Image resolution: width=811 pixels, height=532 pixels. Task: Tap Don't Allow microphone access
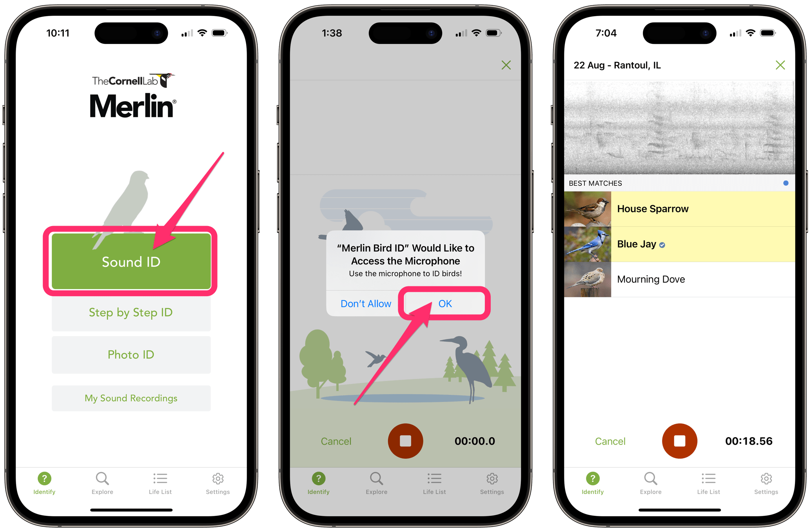(364, 303)
